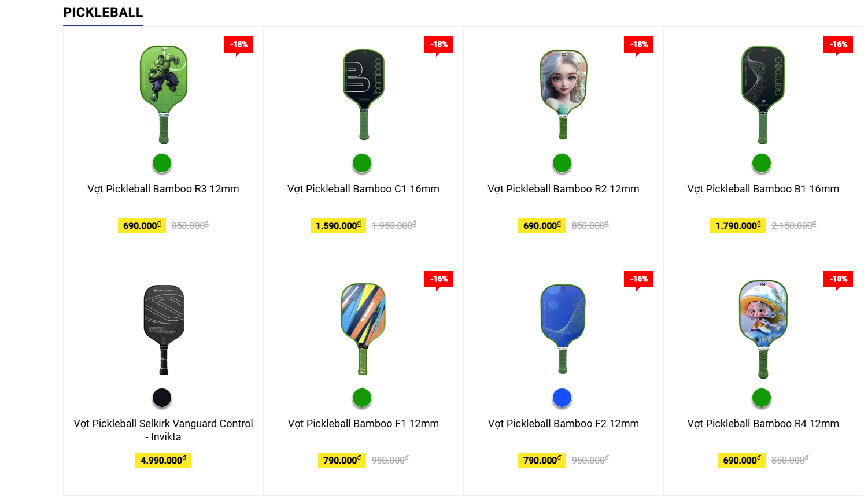
Task: Select green color swatch for Bamboo R3
Action: pos(162,164)
